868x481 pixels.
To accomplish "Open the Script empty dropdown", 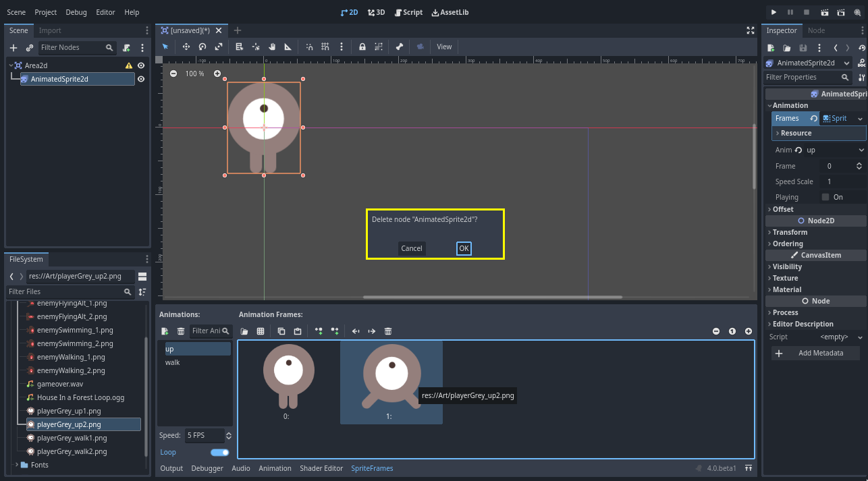I will (x=840, y=337).
